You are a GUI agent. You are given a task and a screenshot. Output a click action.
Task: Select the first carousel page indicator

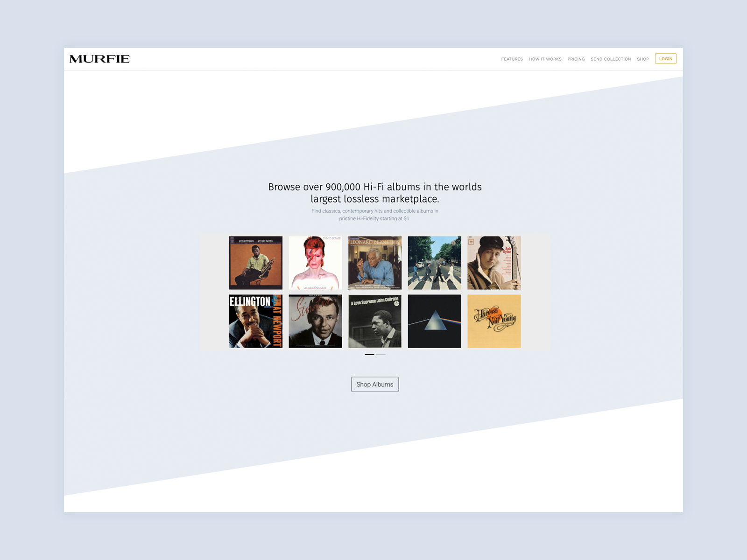click(x=369, y=355)
